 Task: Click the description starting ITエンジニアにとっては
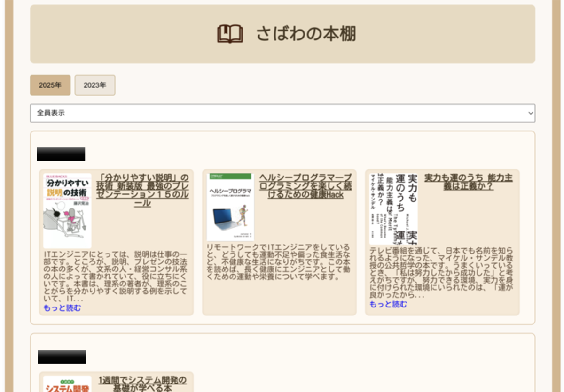coord(116,277)
